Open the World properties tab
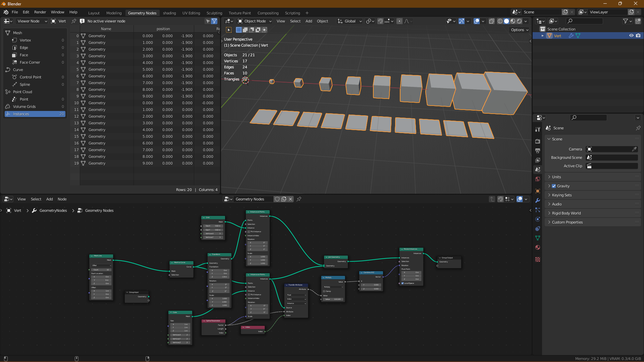644x362 pixels. tap(538, 179)
